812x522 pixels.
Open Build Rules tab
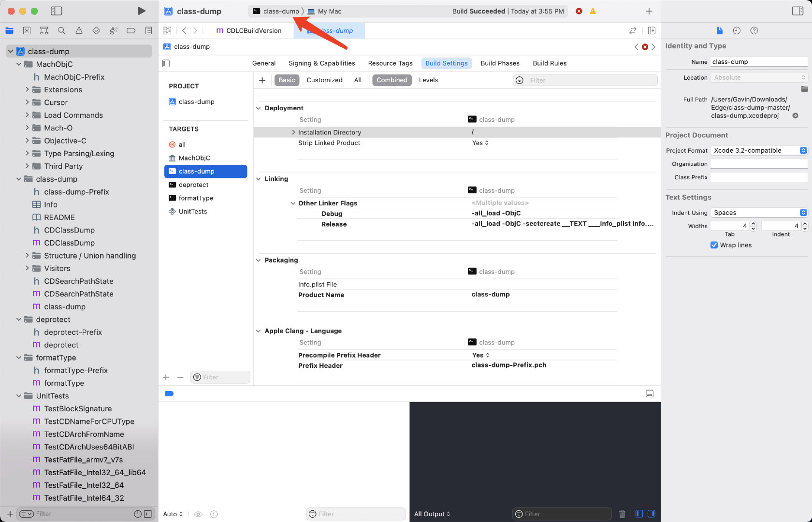(550, 63)
